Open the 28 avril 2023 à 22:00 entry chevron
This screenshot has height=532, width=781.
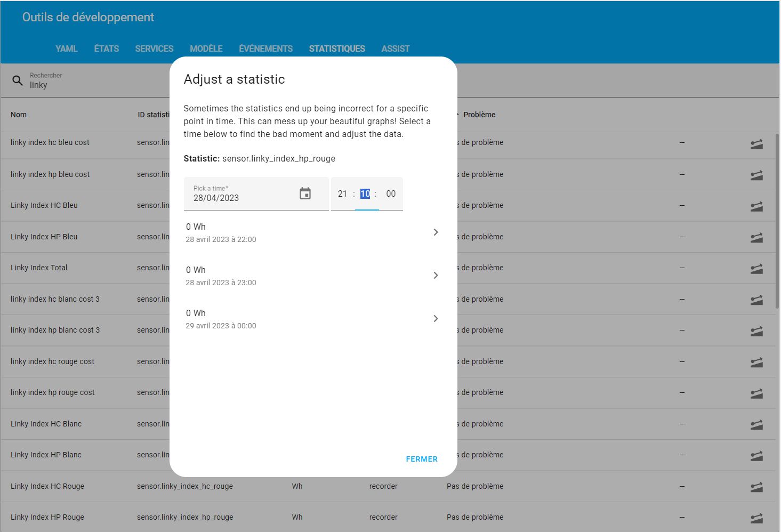[x=436, y=232]
